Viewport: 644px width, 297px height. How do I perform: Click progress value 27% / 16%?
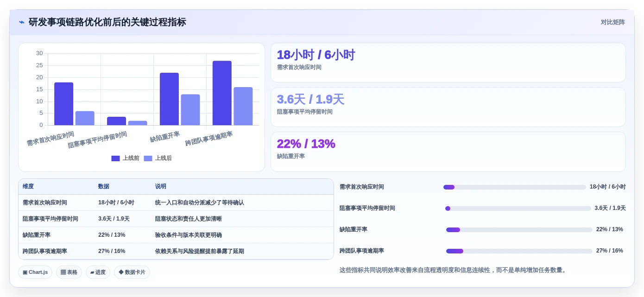[610, 251]
